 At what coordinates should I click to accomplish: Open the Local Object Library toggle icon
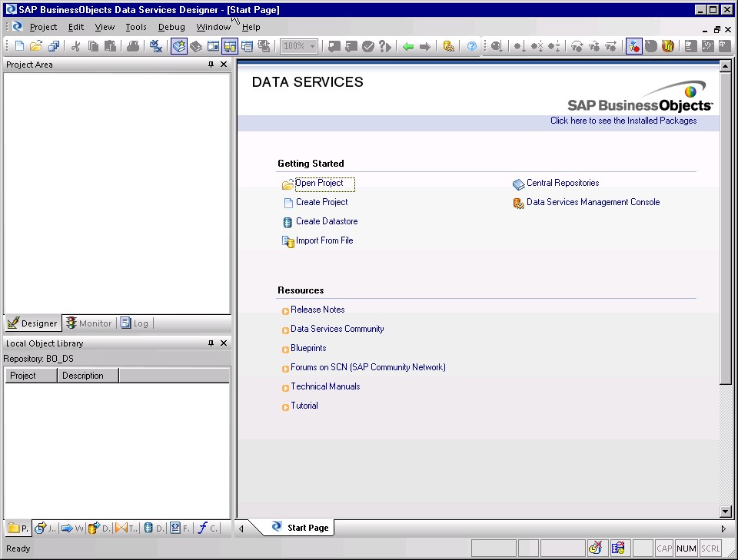178,46
